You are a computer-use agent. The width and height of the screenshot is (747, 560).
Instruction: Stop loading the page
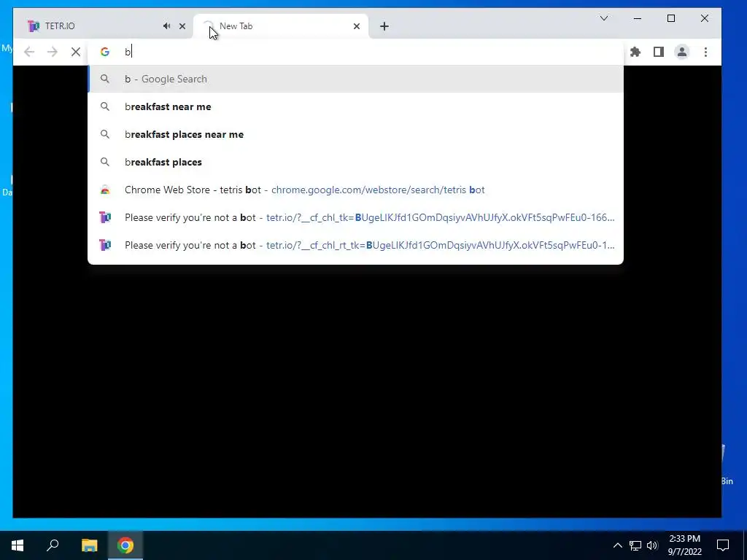(76, 52)
